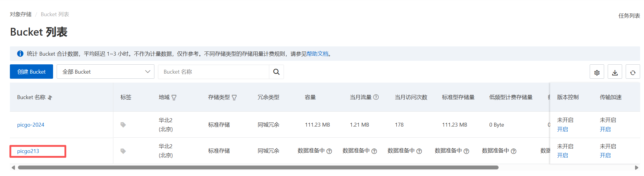Open the 存储类型 column filter
Screen dimensions: 644x176
click(234, 98)
